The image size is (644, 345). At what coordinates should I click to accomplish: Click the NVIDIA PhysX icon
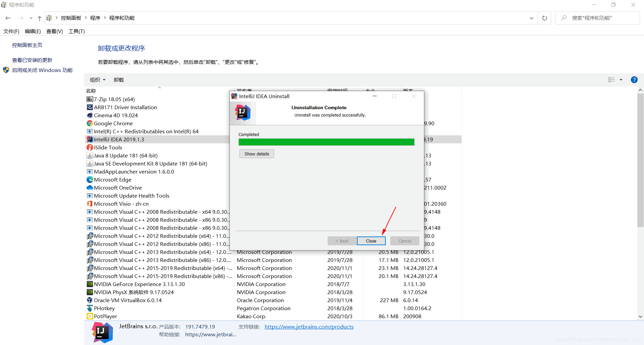tap(90, 292)
